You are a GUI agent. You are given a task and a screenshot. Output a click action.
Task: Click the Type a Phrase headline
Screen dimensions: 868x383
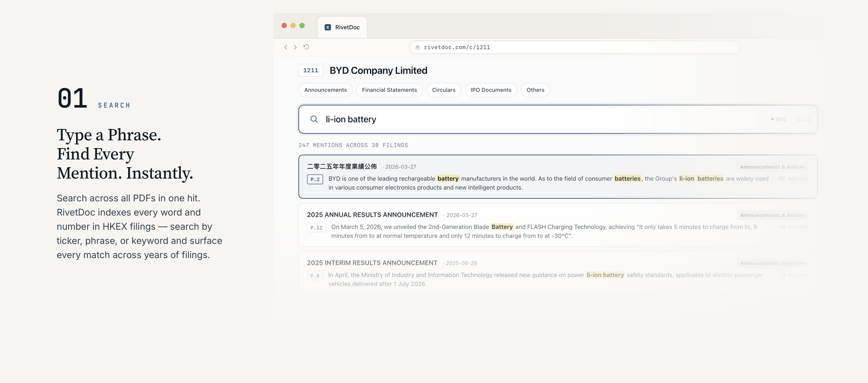tap(125, 154)
